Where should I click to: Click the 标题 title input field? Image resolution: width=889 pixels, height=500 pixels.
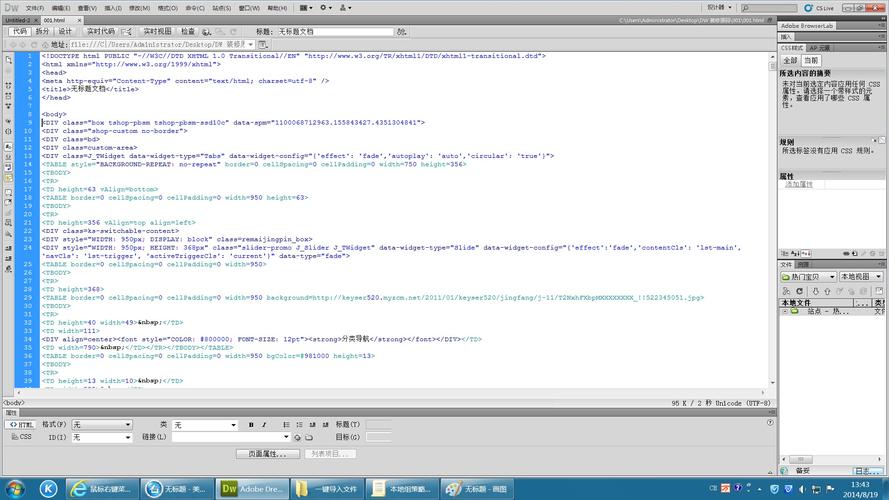click(x=322, y=31)
